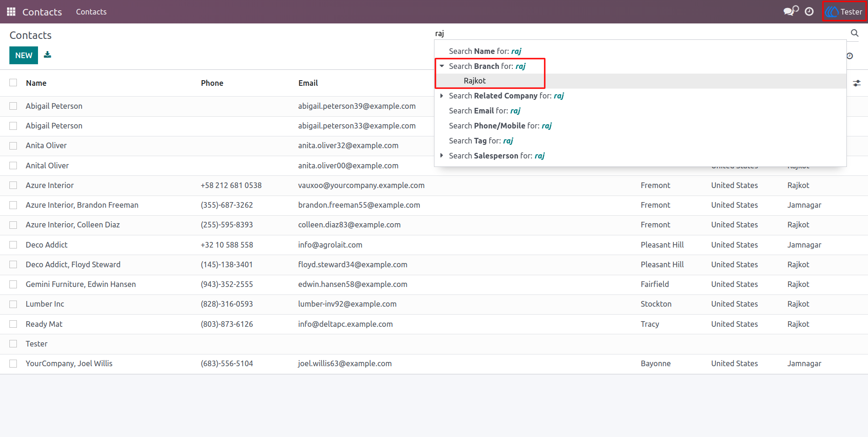The image size is (868, 437).
Task: Click the Stockton city cell
Action: [656, 304]
